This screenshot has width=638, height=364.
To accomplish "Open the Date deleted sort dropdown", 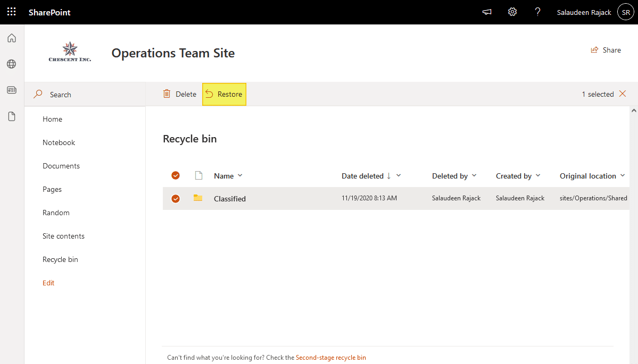I will click(399, 175).
